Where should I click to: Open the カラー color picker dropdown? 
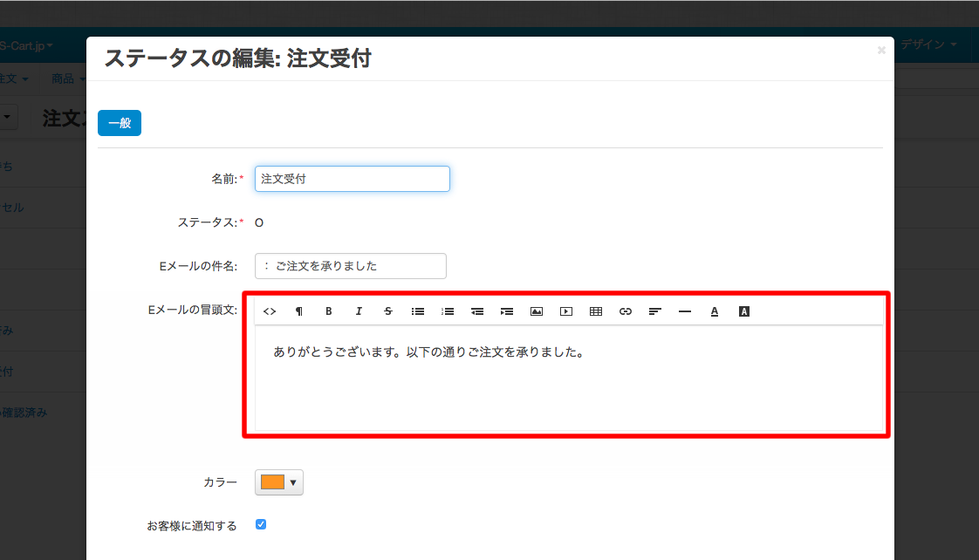pos(279,482)
